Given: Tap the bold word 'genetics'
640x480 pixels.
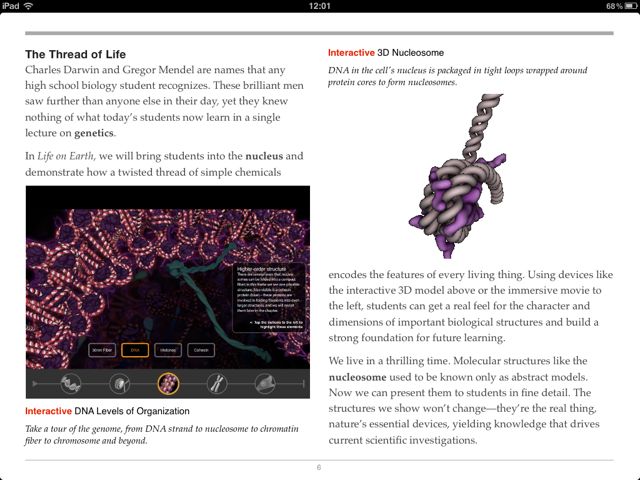Looking at the screenshot, I should (x=94, y=133).
